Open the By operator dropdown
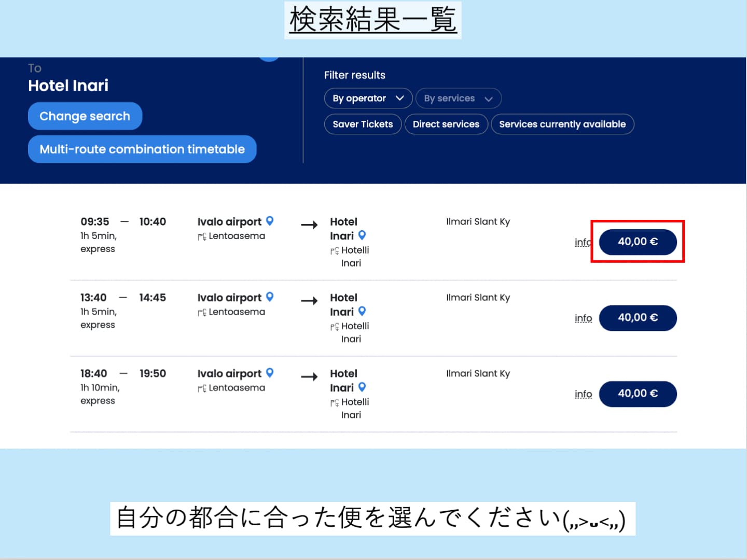This screenshot has width=747, height=560. coord(368,99)
